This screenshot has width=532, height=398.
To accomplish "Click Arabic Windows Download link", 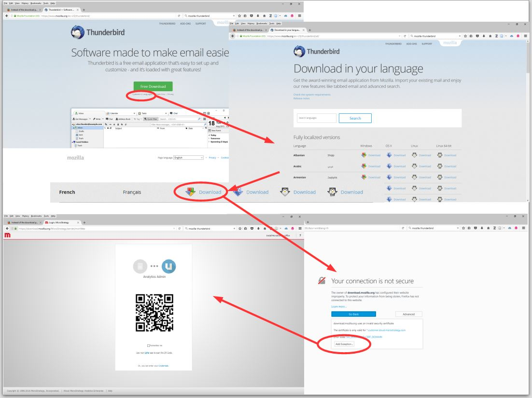I will 374,166.
